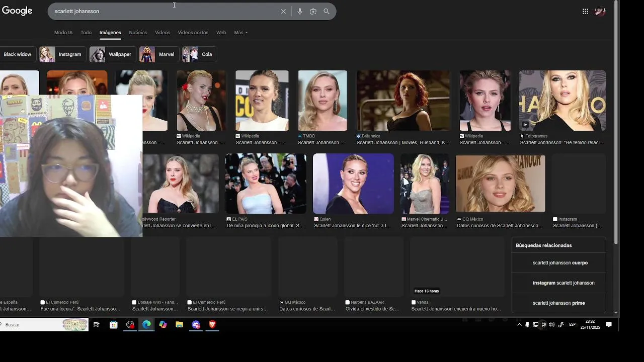
Task: Apply the Black widow filter chip
Action: 18,54
